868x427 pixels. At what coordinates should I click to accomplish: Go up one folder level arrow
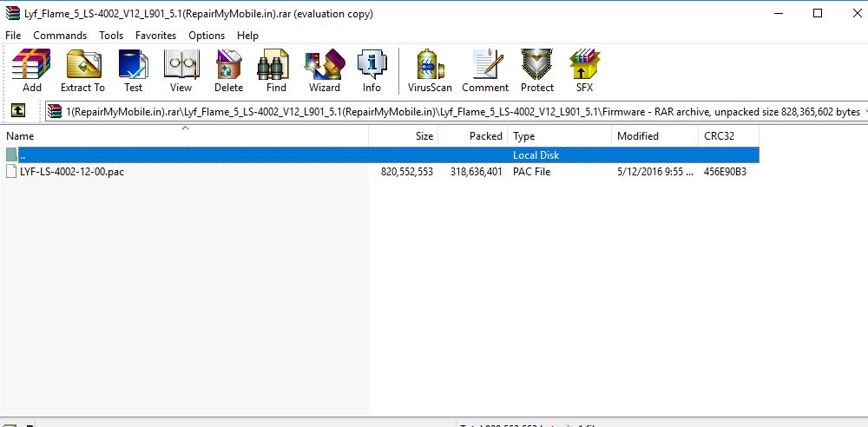click(18, 111)
